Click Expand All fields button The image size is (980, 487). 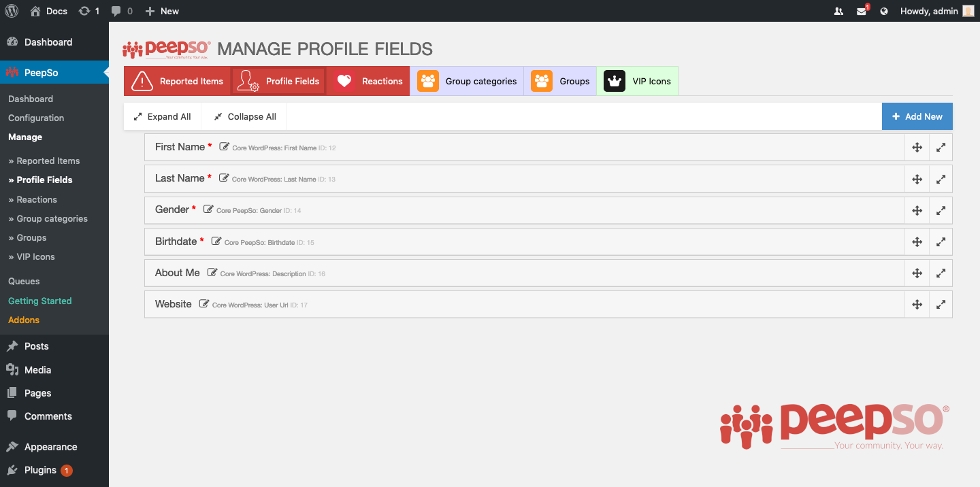(x=162, y=116)
